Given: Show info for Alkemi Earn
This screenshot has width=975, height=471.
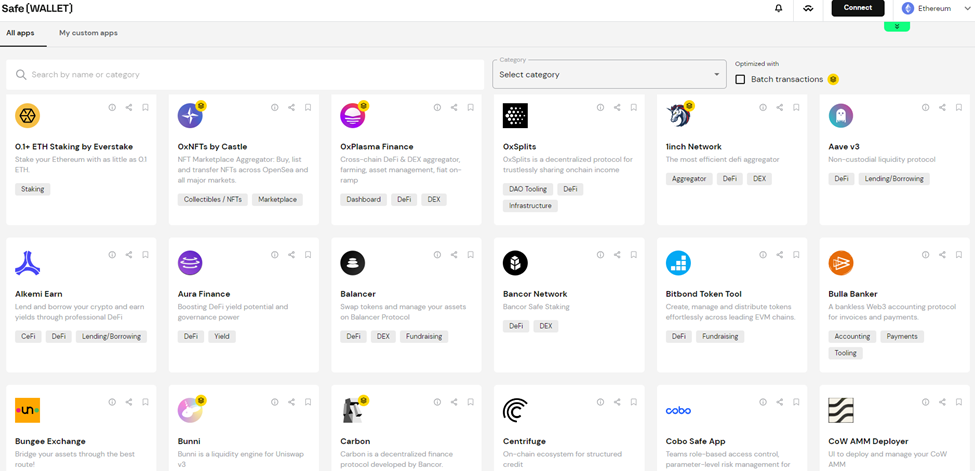Looking at the screenshot, I should 112,254.
